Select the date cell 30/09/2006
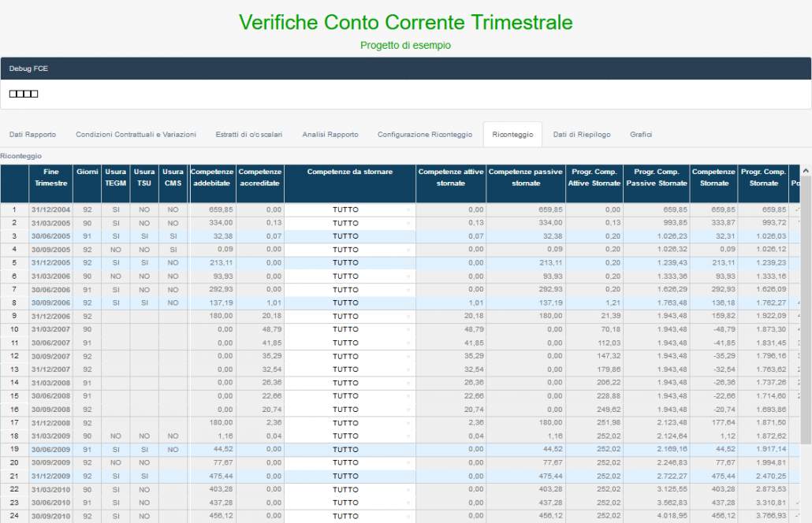Image resolution: width=812 pixels, height=523 pixels. pyautogui.click(x=50, y=302)
